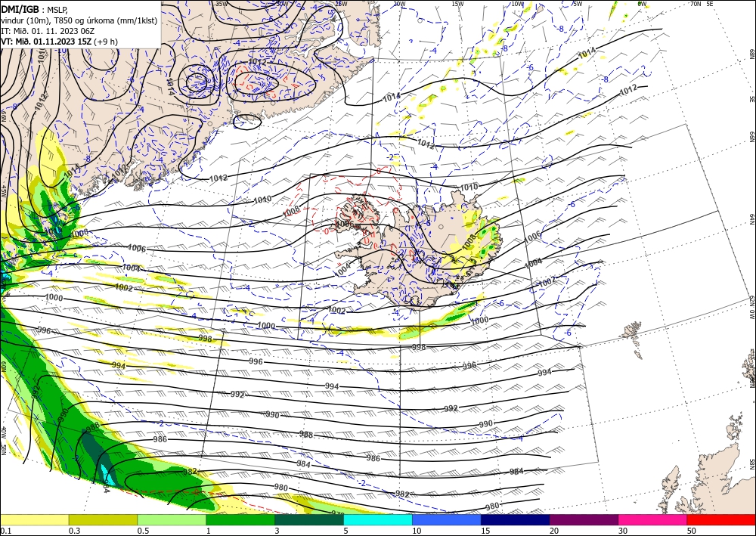Select the magenta 30–50 mm legend segment
Image resolution: width=756 pixels, height=536 pixels.
[652, 519]
